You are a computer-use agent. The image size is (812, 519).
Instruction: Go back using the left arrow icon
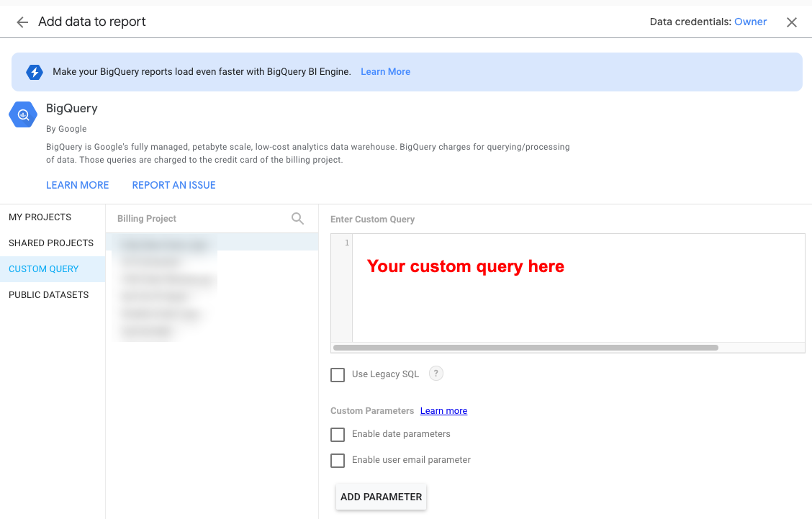click(x=22, y=22)
